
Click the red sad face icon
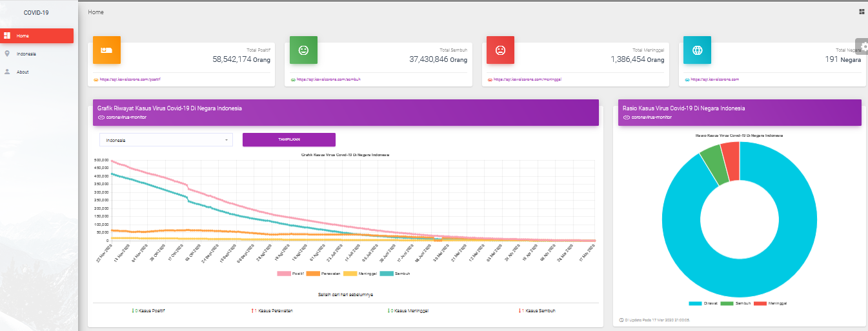500,50
